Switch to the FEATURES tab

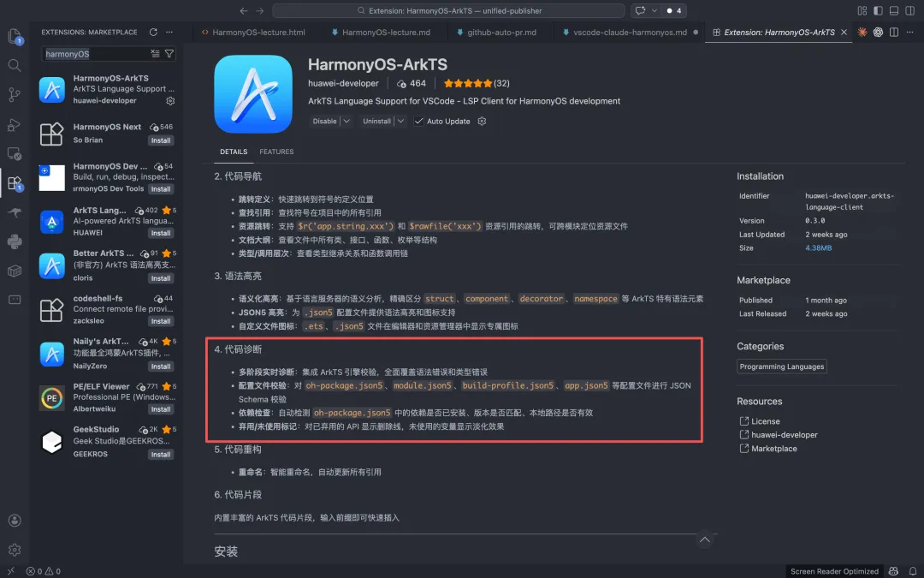(x=276, y=152)
